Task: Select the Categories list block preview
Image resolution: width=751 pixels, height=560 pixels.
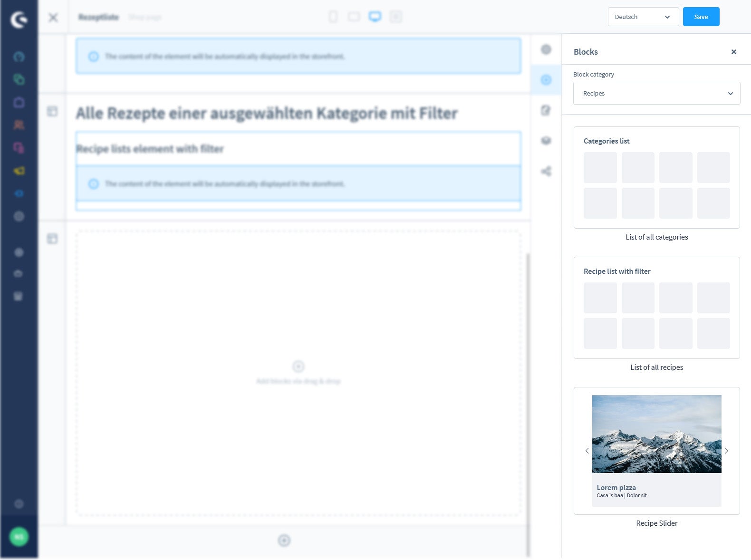Action: coord(656,177)
